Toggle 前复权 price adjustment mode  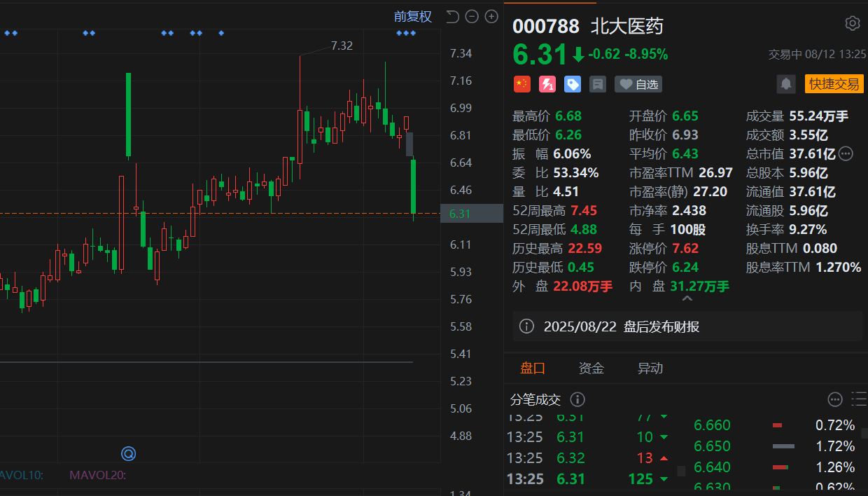click(x=413, y=16)
